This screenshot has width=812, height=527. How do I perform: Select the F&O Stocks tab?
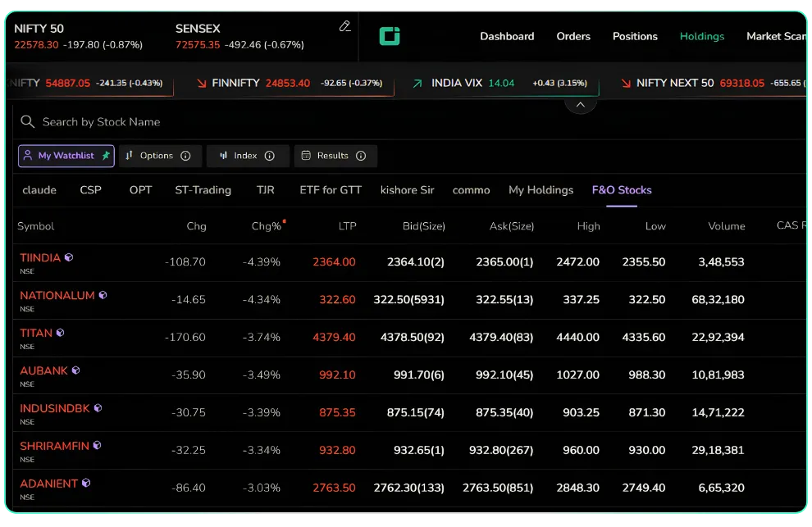(622, 190)
